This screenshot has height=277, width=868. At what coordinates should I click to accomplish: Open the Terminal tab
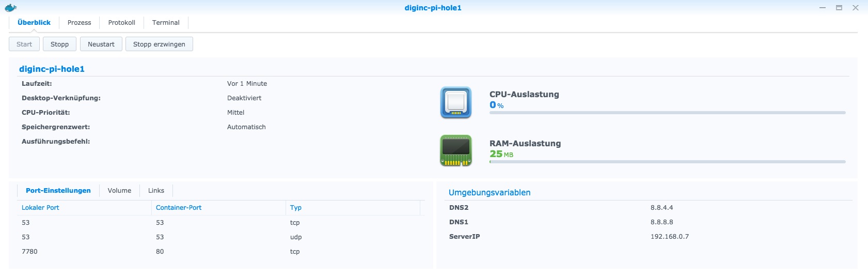pyautogui.click(x=166, y=23)
